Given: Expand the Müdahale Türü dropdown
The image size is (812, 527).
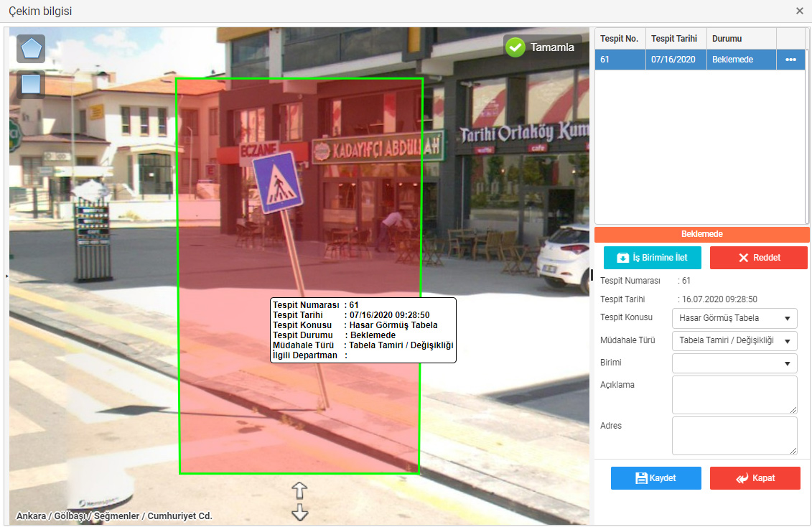Looking at the screenshot, I should (x=734, y=340).
